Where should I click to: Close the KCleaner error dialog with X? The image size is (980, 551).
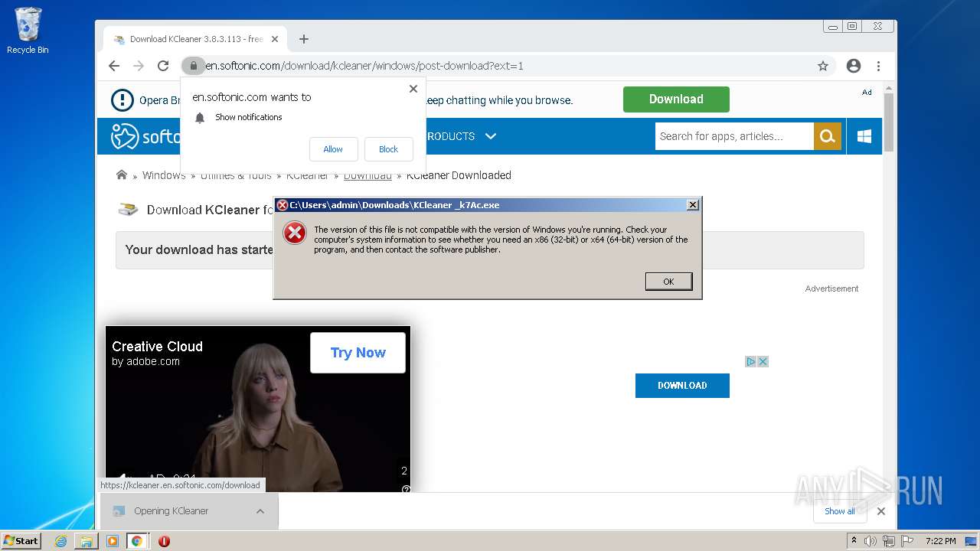(692, 205)
